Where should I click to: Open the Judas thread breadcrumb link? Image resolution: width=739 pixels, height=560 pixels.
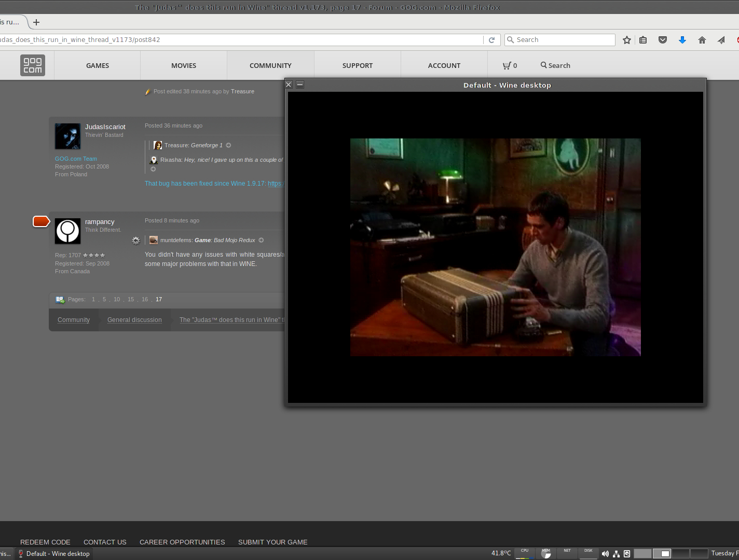click(231, 320)
